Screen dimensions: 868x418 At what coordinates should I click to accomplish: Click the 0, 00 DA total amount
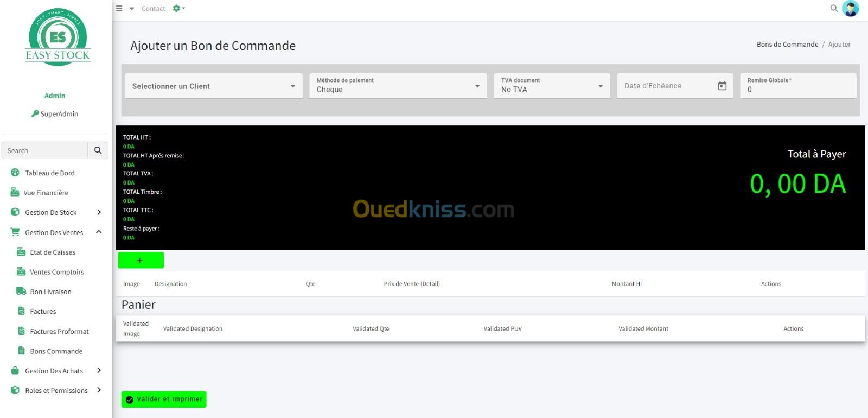pyautogui.click(x=797, y=184)
